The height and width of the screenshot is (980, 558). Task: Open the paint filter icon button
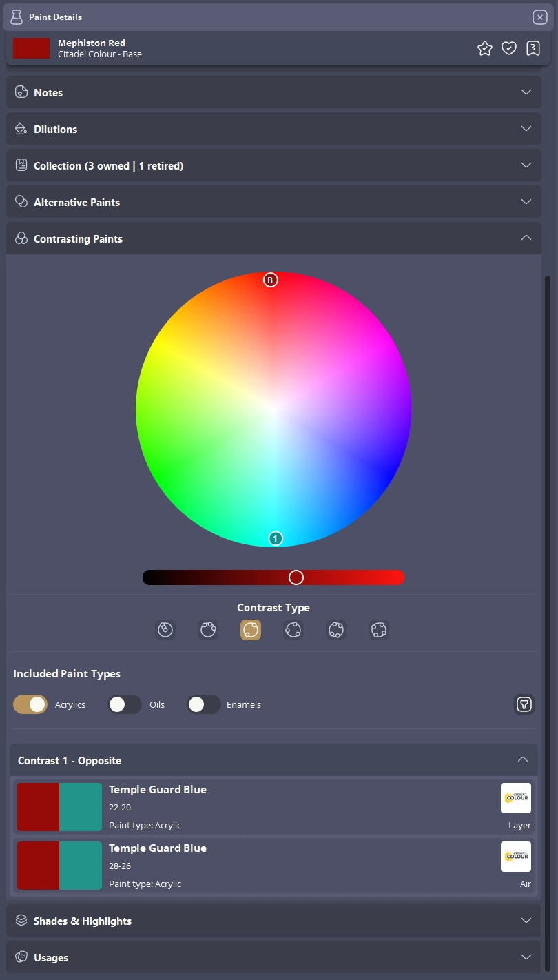(524, 704)
